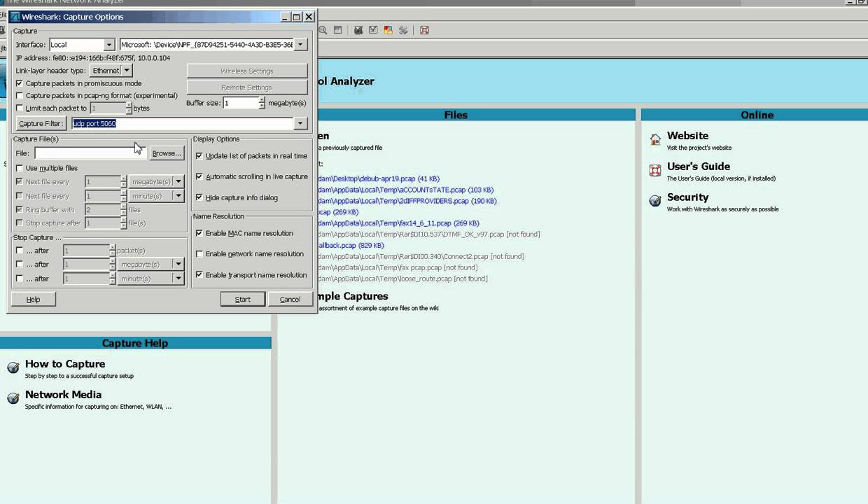Tick Stop Capture after megabyte(s) checkbox

pos(20,265)
